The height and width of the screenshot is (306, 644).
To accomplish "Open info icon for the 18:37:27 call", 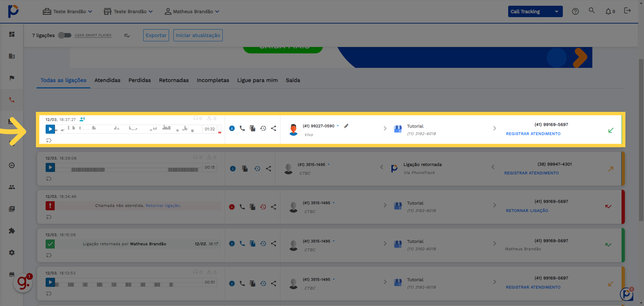I will 232,128.
